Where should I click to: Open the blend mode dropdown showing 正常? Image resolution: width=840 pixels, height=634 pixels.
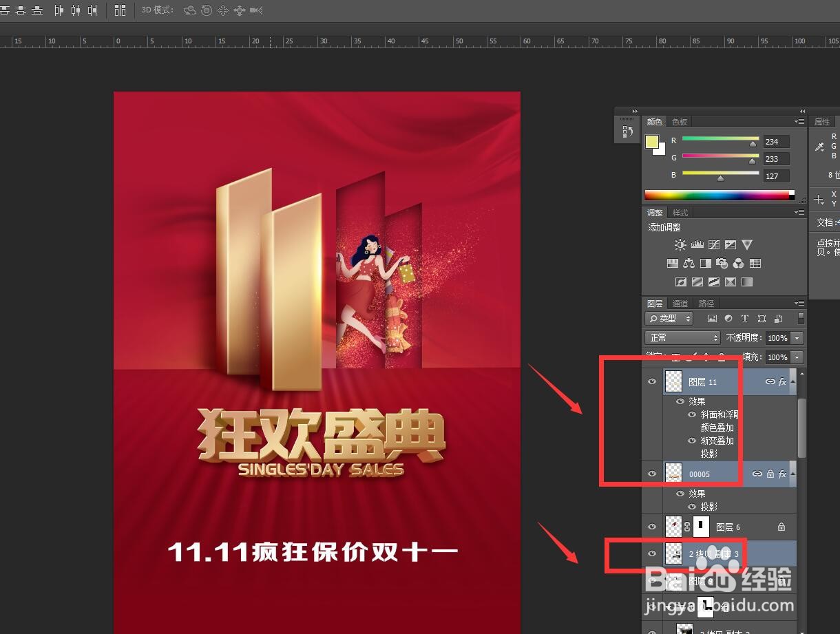(682, 337)
